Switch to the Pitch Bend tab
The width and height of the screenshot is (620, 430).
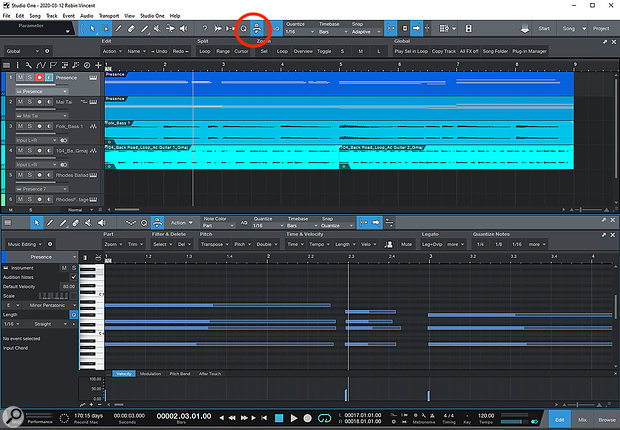click(x=180, y=373)
